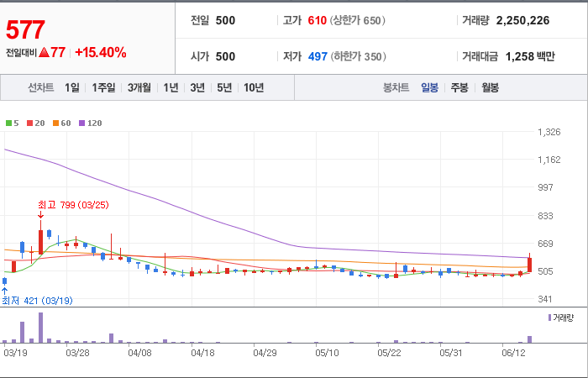
Task: Select the 1년 line chart range
Action: [x=171, y=87]
